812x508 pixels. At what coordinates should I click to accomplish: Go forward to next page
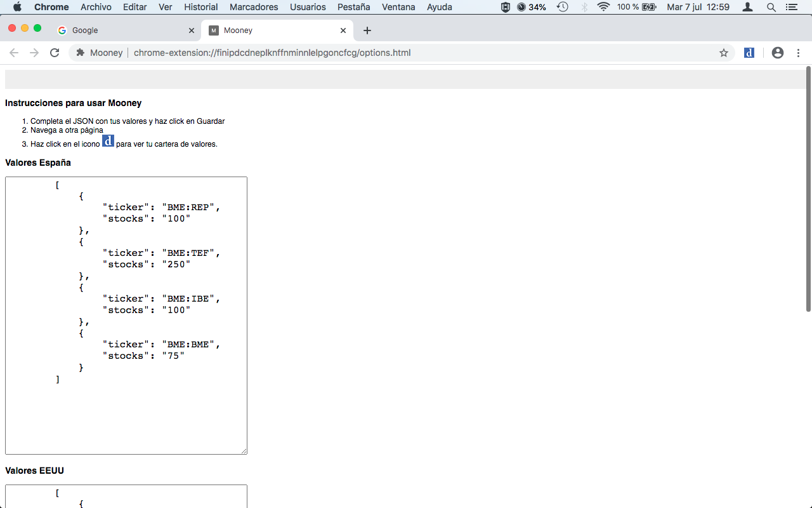click(34, 53)
